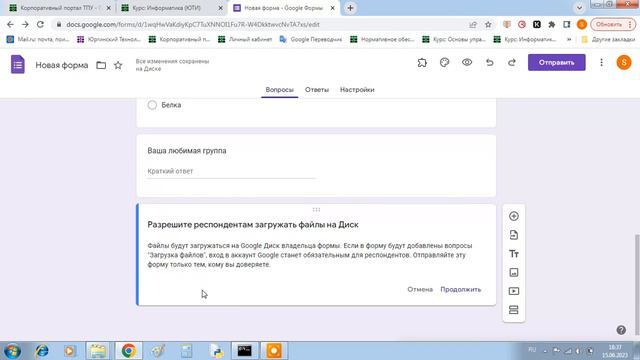Click the Обновить browser update button
The width and height of the screenshot is (640, 360).
pos(613,24)
